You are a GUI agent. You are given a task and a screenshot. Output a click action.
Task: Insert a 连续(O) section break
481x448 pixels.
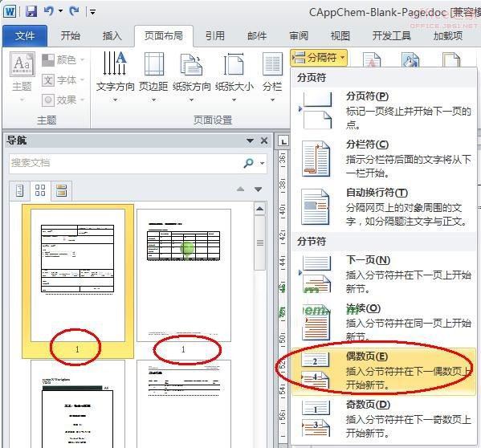click(384, 322)
